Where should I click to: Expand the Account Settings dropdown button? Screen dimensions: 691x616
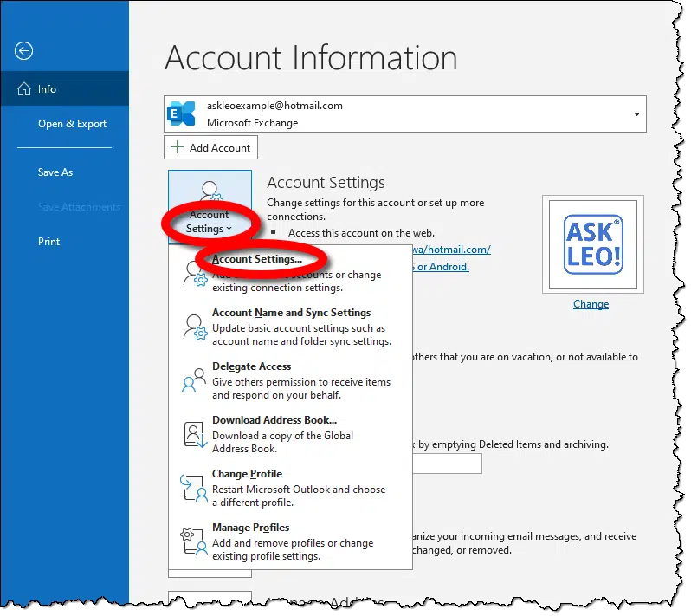210,207
